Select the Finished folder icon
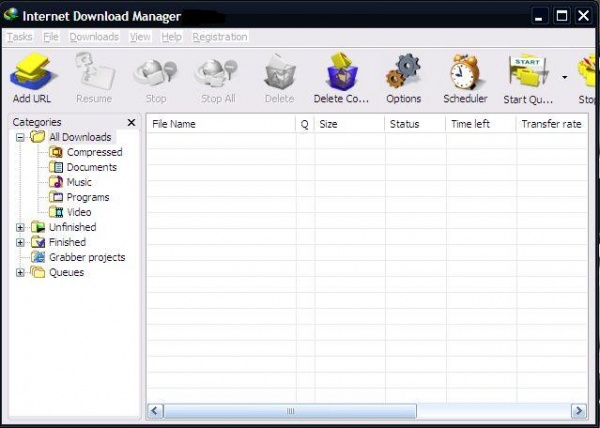 pos(38,242)
